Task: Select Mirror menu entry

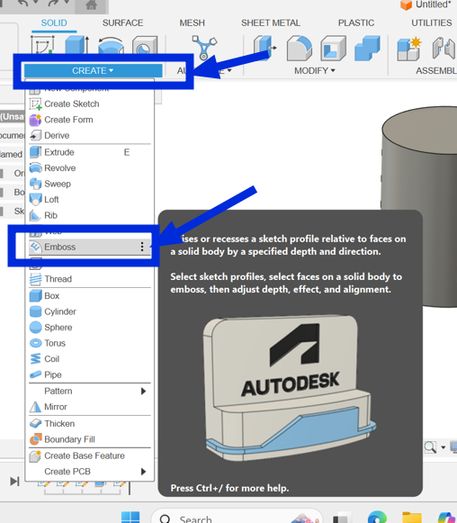Action: pos(89,407)
